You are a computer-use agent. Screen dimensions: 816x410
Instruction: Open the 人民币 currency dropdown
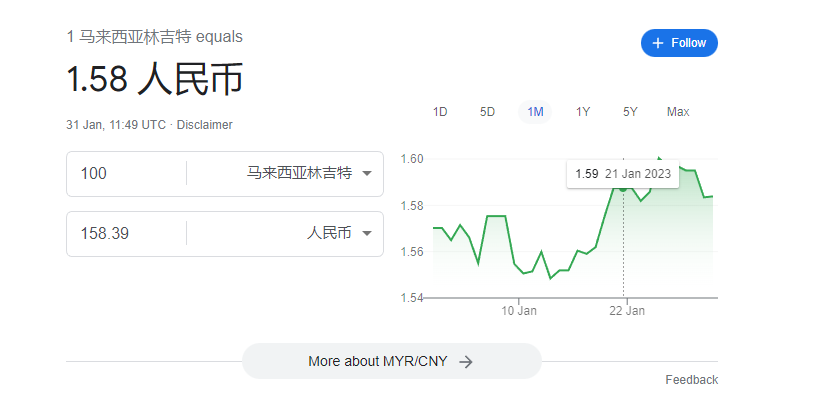pyautogui.click(x=339, y=233)
